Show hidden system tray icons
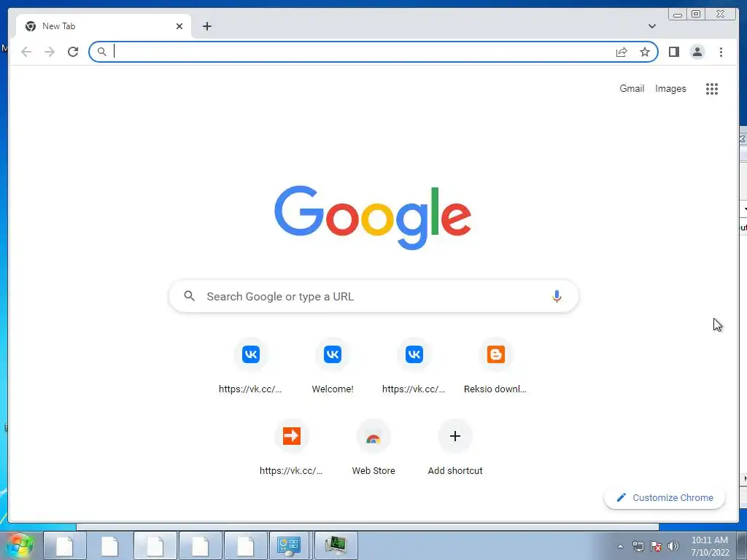The height and width of the screenshot is (560, 747). [x=620, y=546]
